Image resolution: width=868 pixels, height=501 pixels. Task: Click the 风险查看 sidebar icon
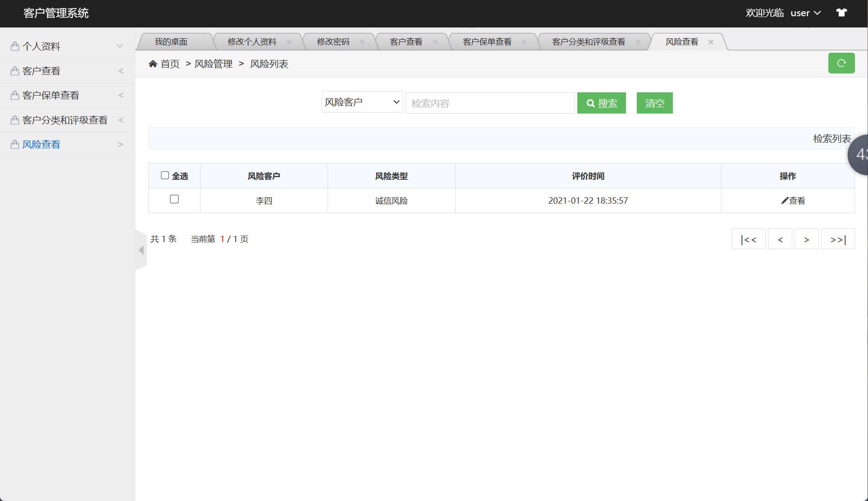coord(14,144)
